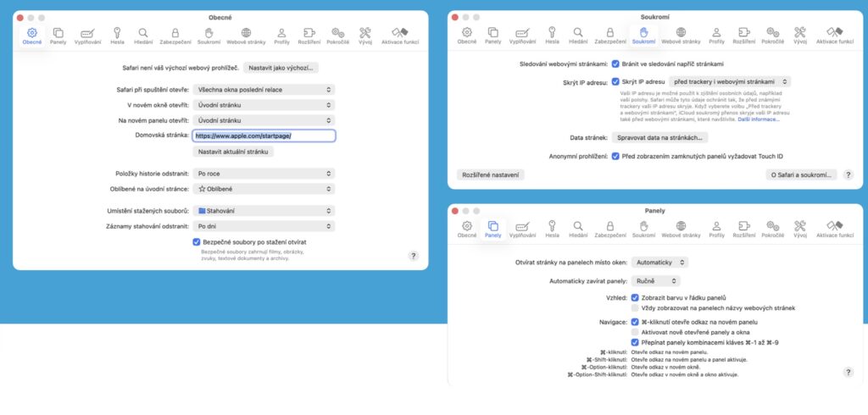Disable Skrýt IP adresu checkbox
Image resolution: width=868 pixels, height=415 pixels.
615,81
